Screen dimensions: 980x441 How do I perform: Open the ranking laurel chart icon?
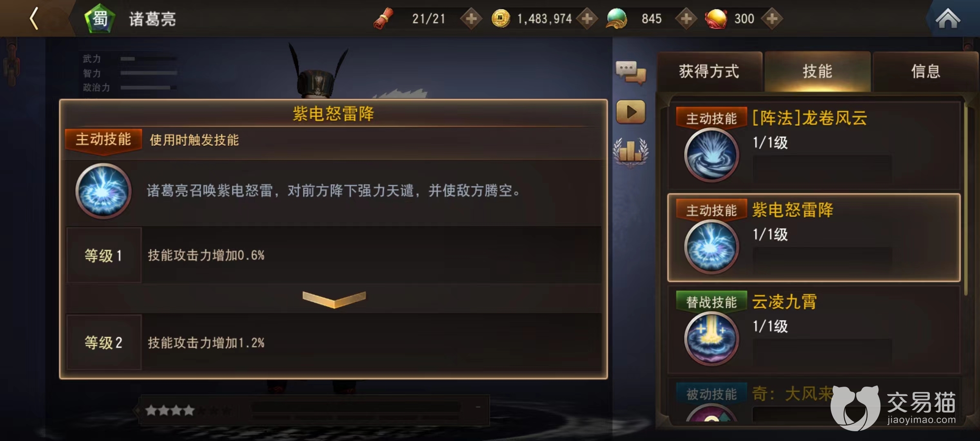[x=630, y=152]
